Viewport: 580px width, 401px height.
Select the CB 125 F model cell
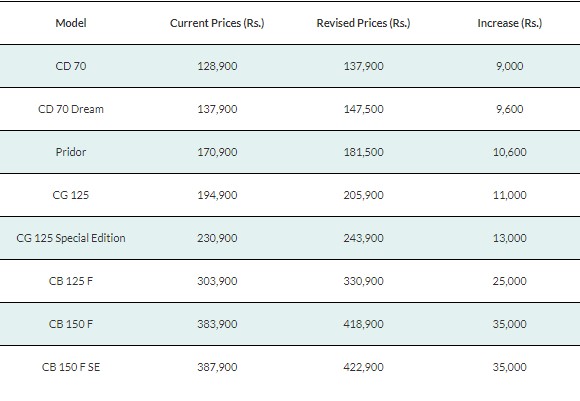[71, 281]
